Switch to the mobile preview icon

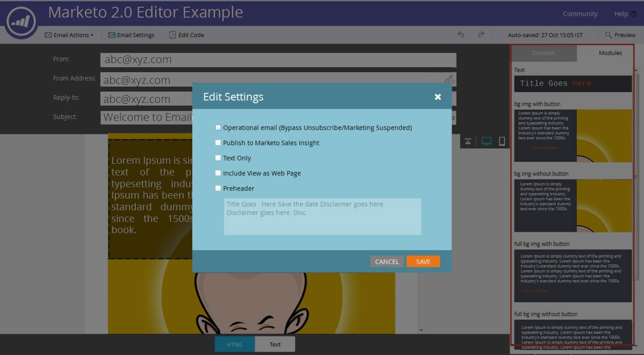pos(502,141)
